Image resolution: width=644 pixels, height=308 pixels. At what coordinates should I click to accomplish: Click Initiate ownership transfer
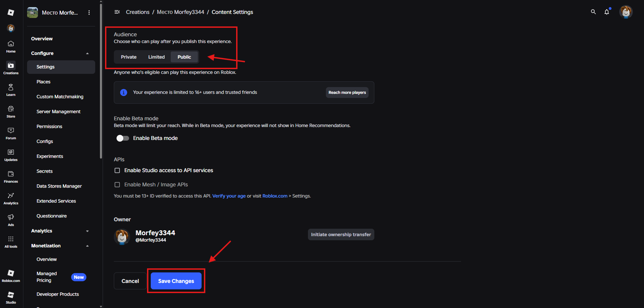pos(341,234)
